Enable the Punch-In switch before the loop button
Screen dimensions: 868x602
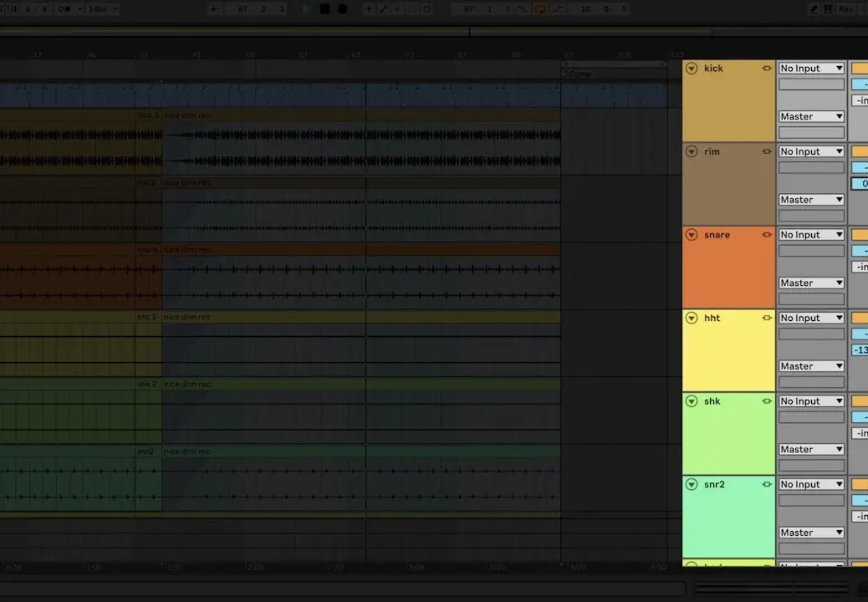[523, 9]
